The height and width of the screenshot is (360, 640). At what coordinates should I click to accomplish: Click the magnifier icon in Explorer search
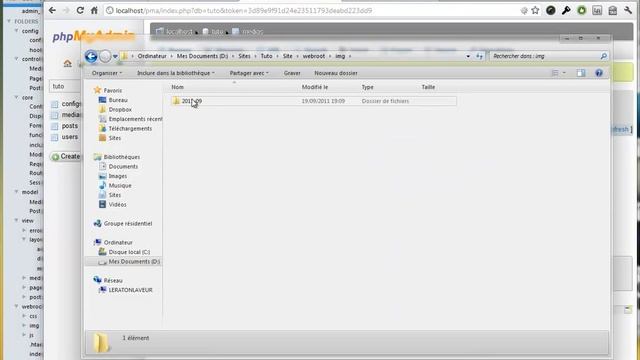tap(604, 56)
